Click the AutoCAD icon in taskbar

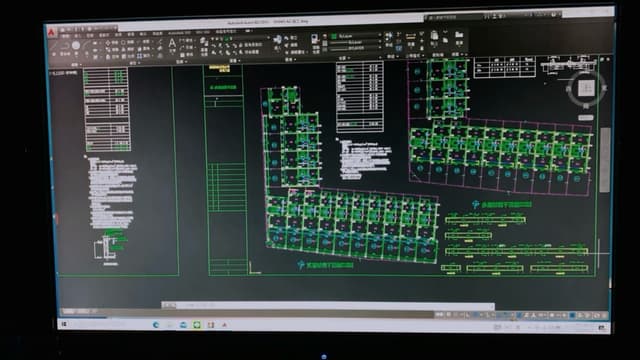224,325
